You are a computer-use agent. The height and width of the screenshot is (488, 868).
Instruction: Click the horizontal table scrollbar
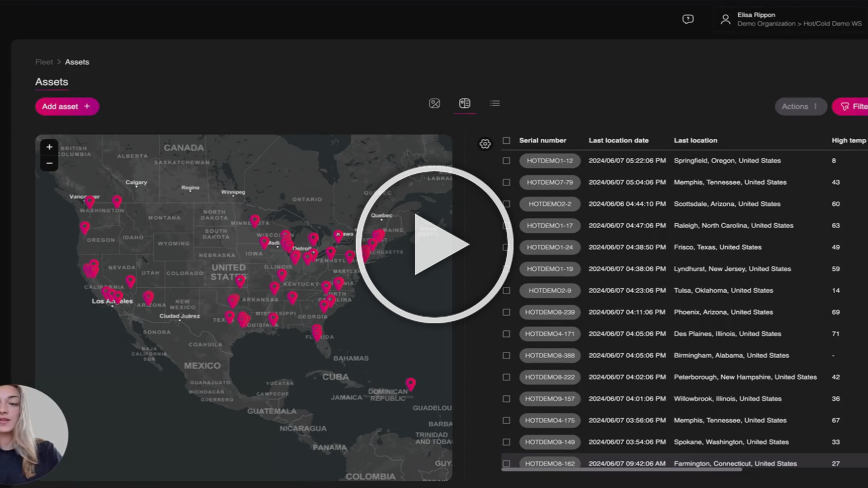(x=621, y=470)
